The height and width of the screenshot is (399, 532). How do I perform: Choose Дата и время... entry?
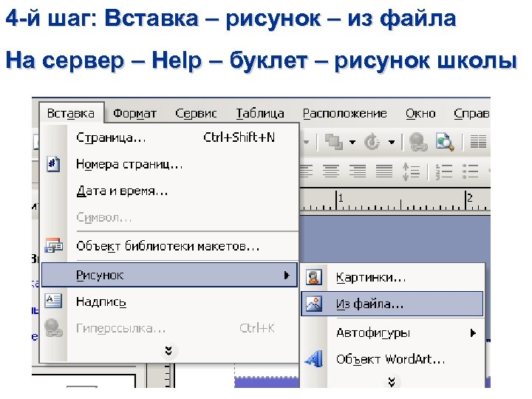(x=170, y=191)
